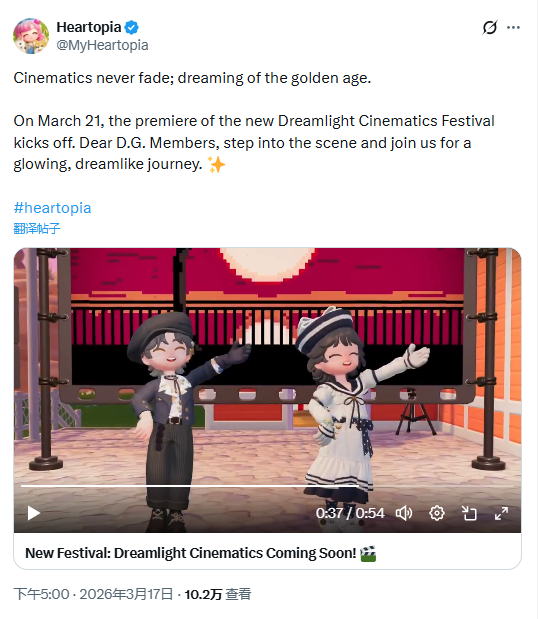Click the Grok explain icon on the post
539x619 pixels.
(490, 27)
